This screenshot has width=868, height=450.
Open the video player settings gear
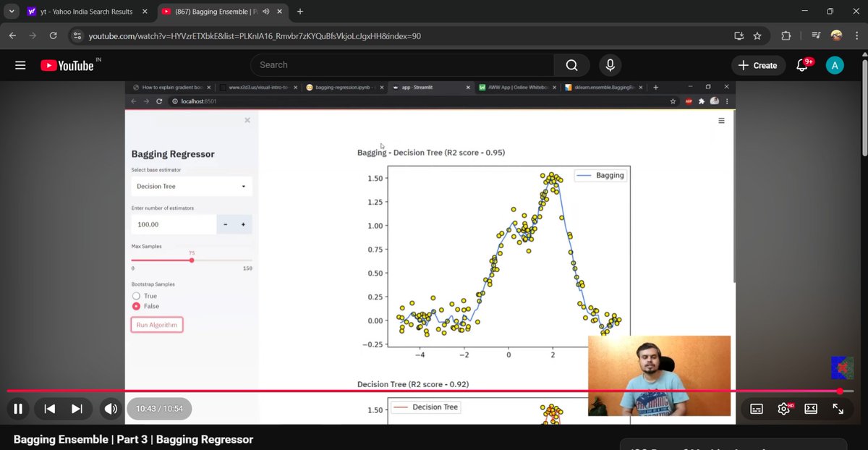coord(784,409)
